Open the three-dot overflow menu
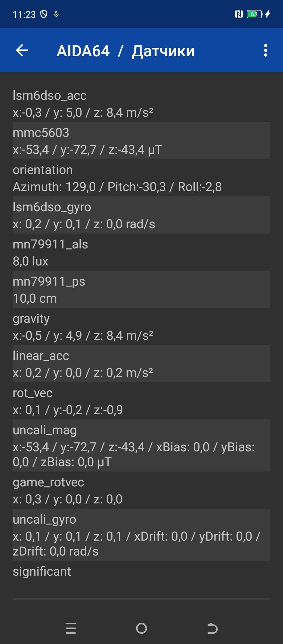Image resolution: width=283 pixels, height=644 pixels. tap(265, 51)
